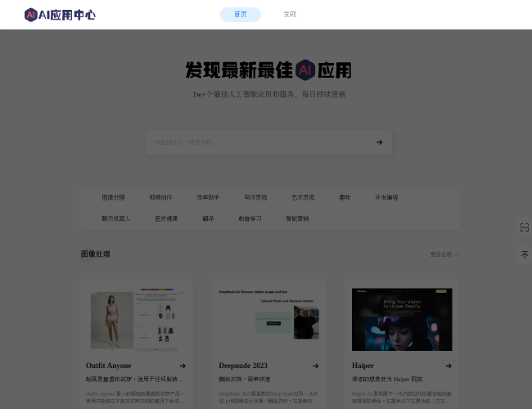Click the Outfit Anyone title
The height and width of the screenshot is (409, 532).
(109, 366)
